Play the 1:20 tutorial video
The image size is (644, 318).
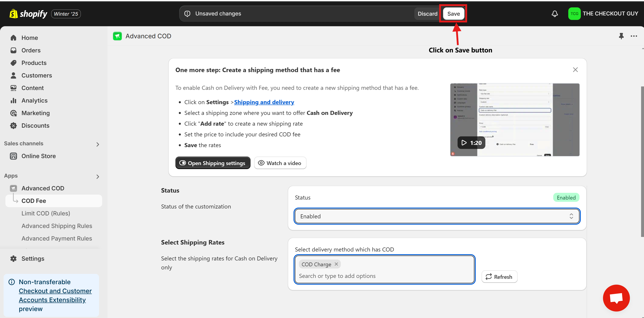pos(471,143)
